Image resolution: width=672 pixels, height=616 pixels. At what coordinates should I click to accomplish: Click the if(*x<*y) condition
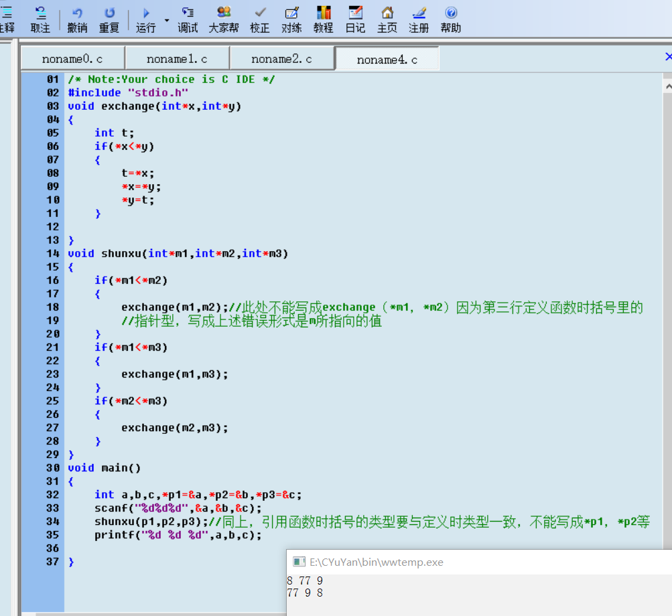tap(125, 147)
